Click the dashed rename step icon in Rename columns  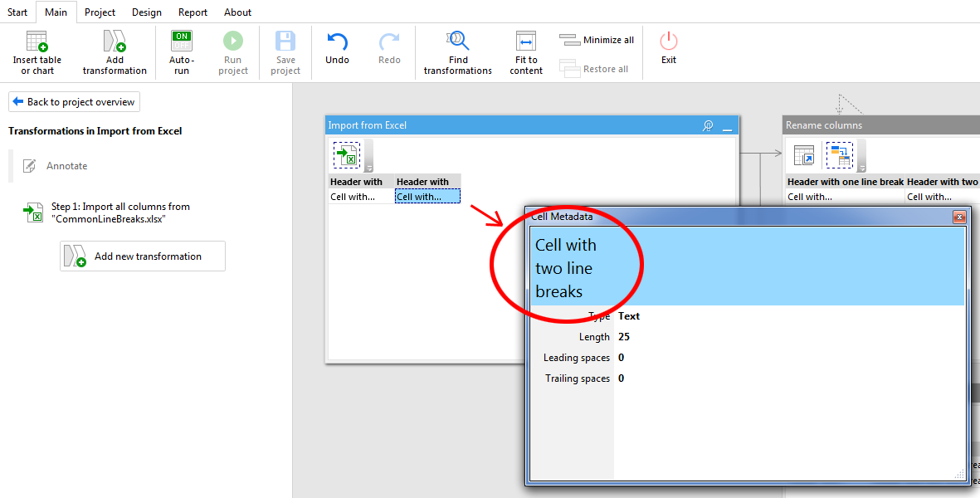click(840, 155)
